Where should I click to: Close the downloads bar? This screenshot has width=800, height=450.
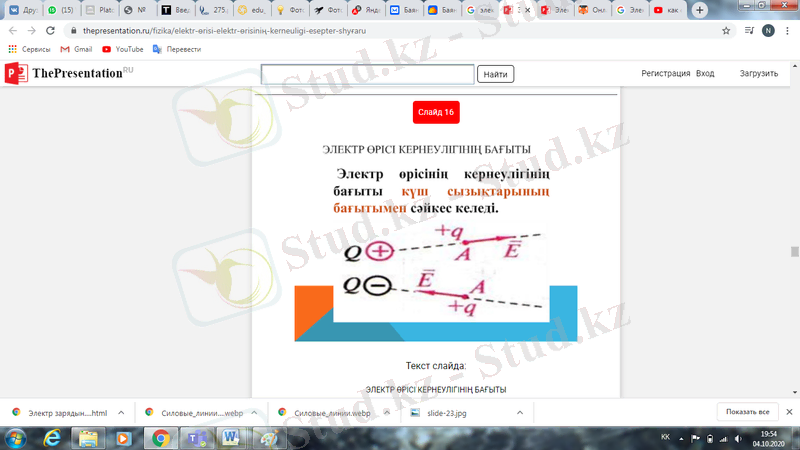(789, 412)
